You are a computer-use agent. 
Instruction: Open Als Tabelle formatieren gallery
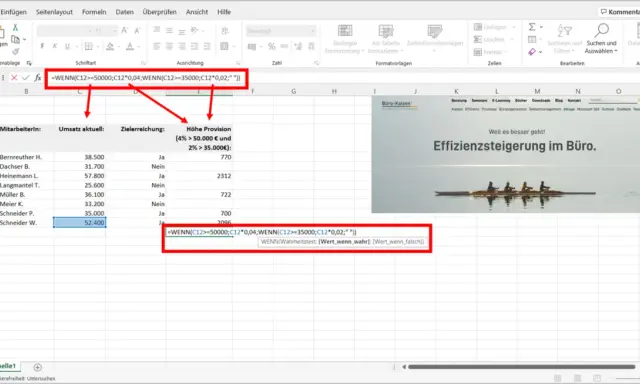tap(385, 39)
